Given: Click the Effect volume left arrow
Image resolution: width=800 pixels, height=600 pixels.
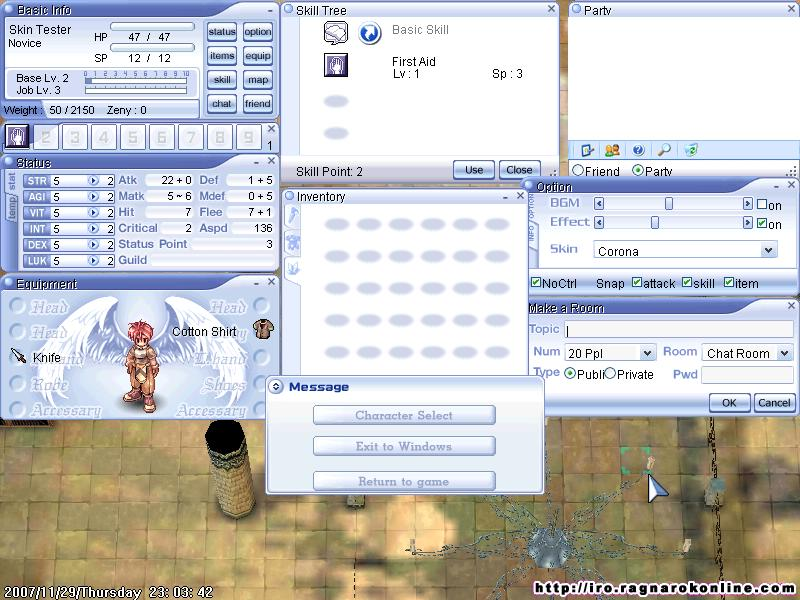Looking at the screenshot, I should coord(599,223).
